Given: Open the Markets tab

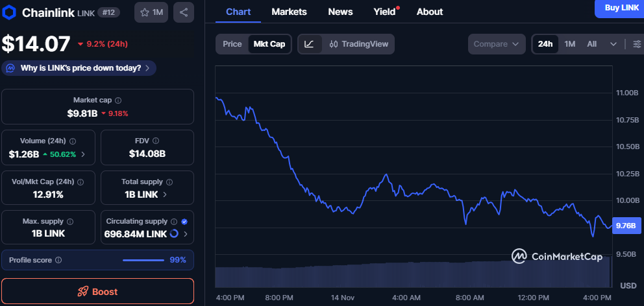Looking at the screenshot, I should tap(289, 12).
